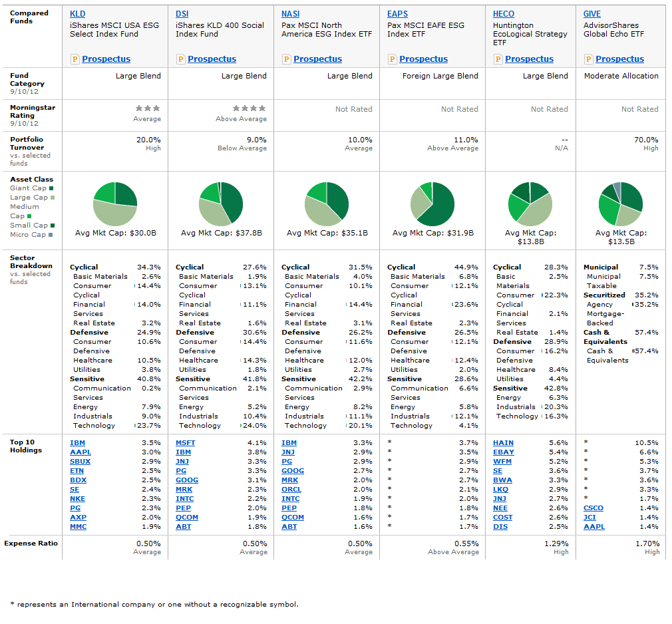Image resolution: width=672 pixels, height=624 pixels.
Task: Open the MSFT holding link
Action: point(186,443)
